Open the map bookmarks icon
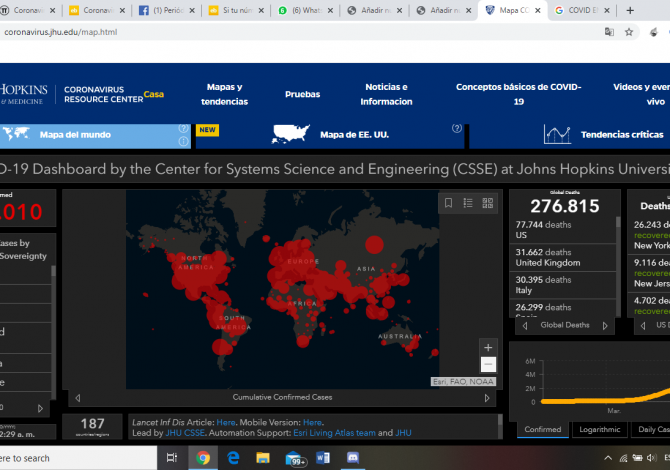Screen dimensions: 670x470 [x=448, y=203]
